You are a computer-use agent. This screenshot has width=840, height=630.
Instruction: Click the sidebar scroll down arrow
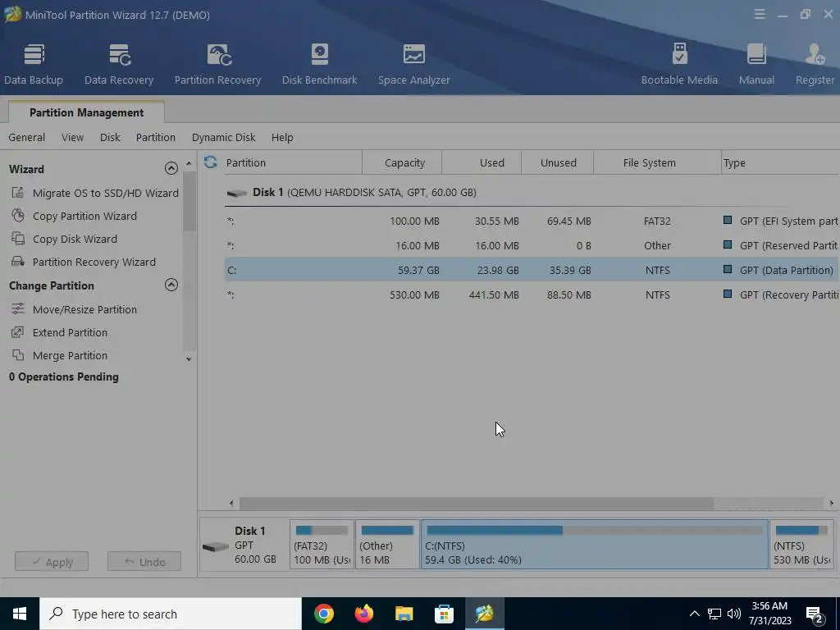(x=189, y=359)
